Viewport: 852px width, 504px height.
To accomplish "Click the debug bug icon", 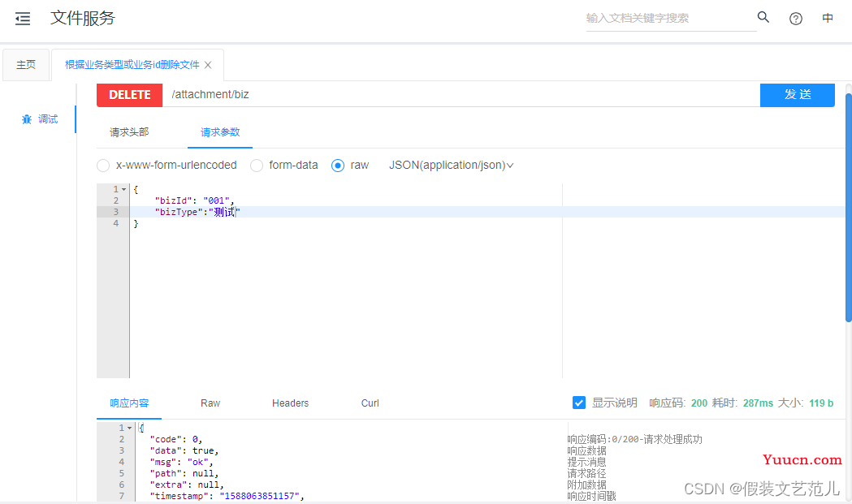I will (27, 119).
